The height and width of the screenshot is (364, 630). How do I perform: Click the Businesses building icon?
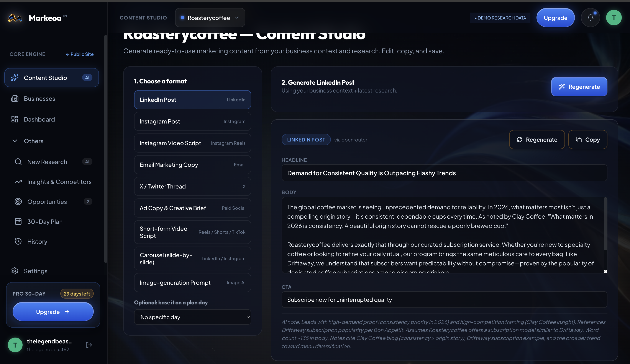[15, 98]
